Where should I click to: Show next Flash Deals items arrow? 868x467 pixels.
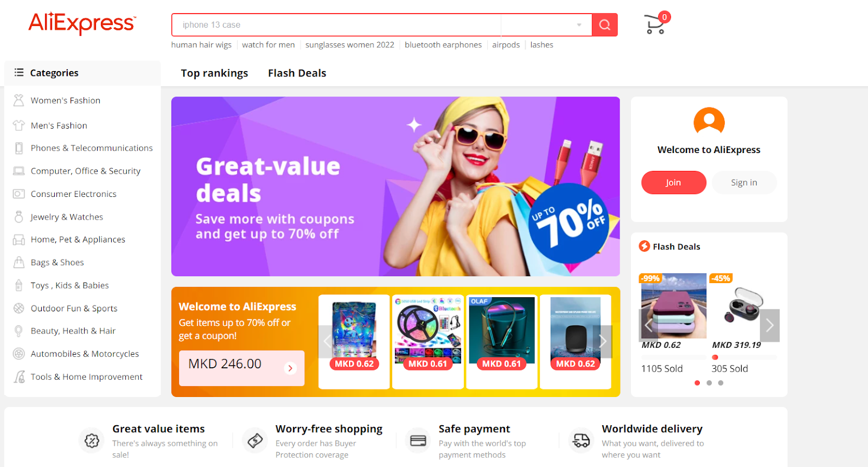(769, 325)
